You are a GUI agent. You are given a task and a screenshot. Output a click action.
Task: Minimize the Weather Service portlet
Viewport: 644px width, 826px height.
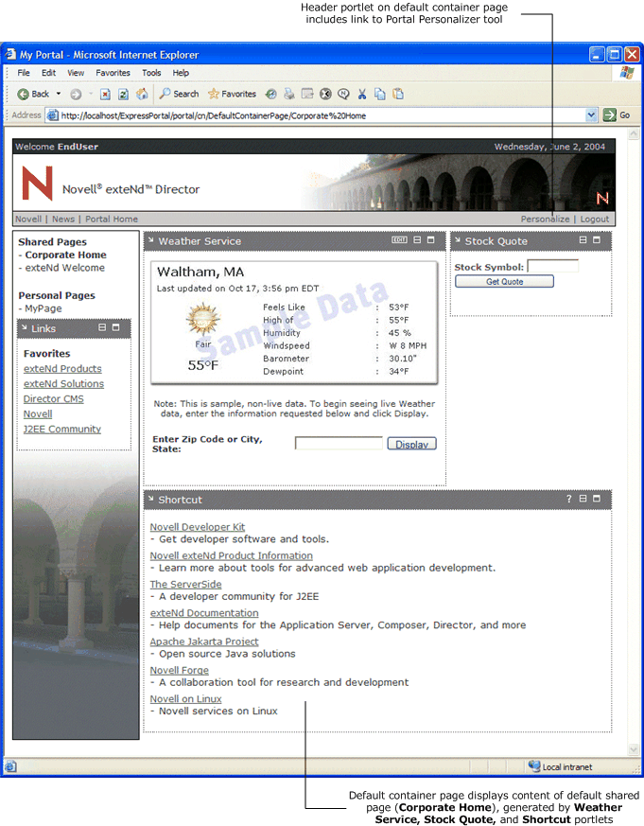tap(417, 239)
